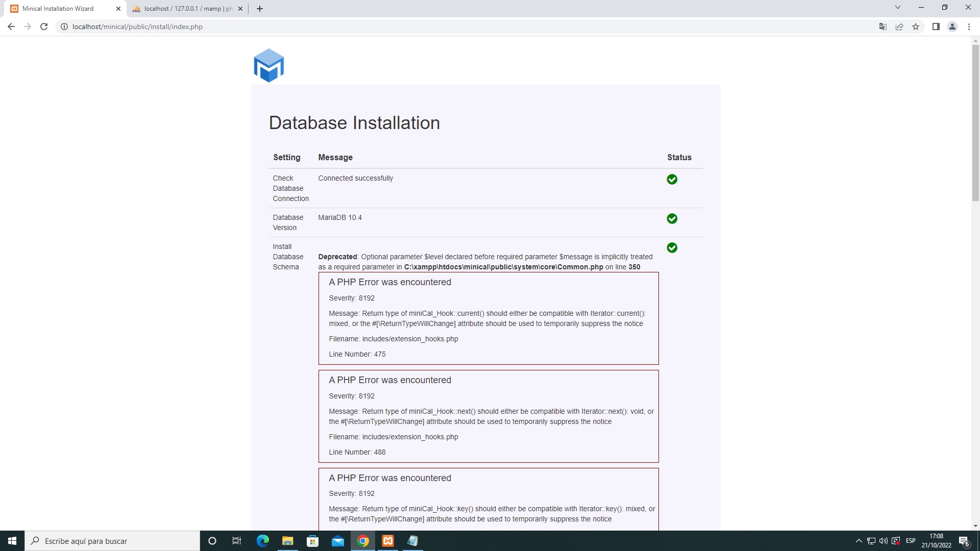Open a new browser tab
This screenshot has width=980, height=551.
260,9
